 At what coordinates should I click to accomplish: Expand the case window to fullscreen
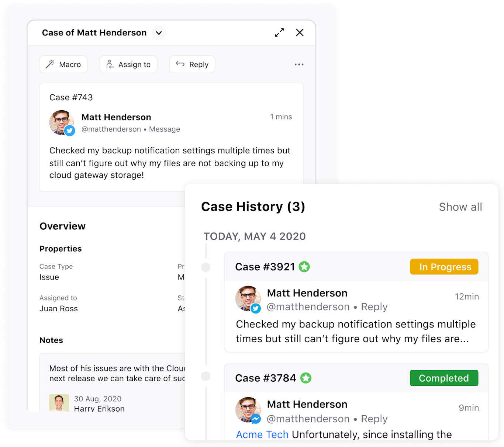click(x=280, y=32)
